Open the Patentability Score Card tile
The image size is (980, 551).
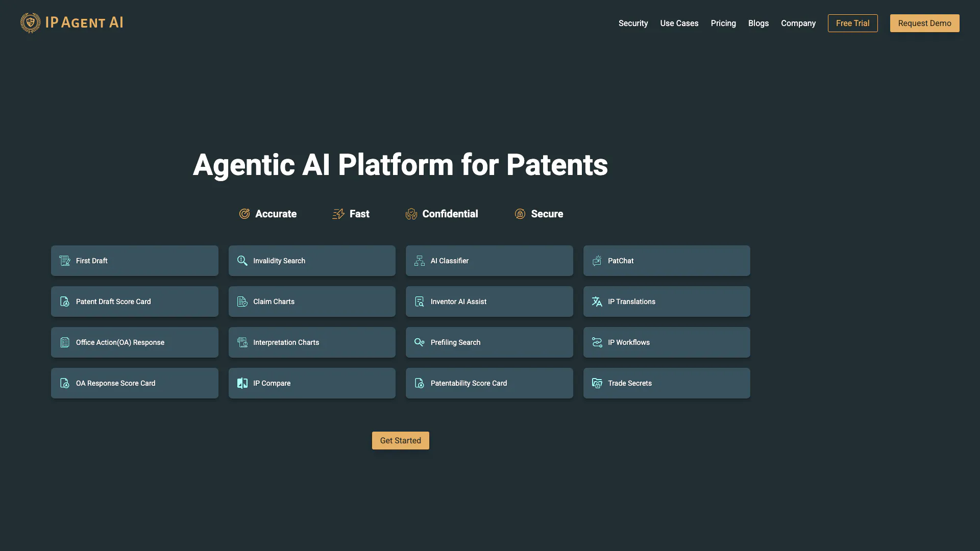tap(489, 383)
